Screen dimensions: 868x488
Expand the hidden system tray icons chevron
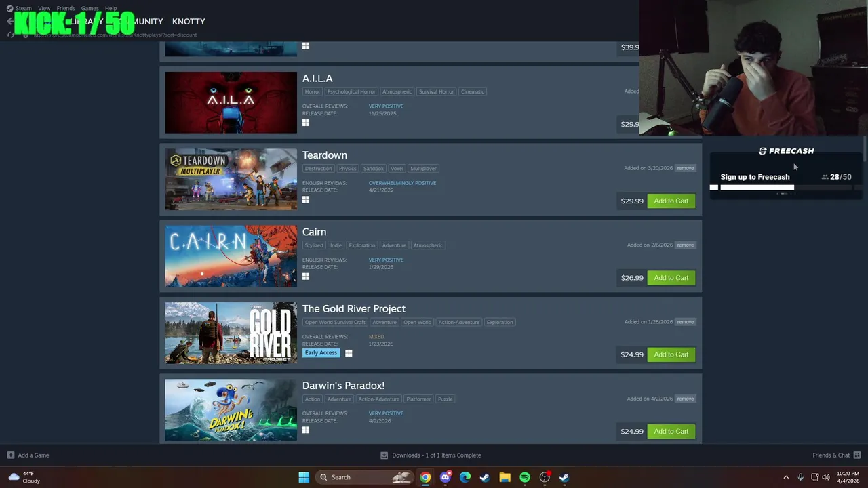pos(786,477)
